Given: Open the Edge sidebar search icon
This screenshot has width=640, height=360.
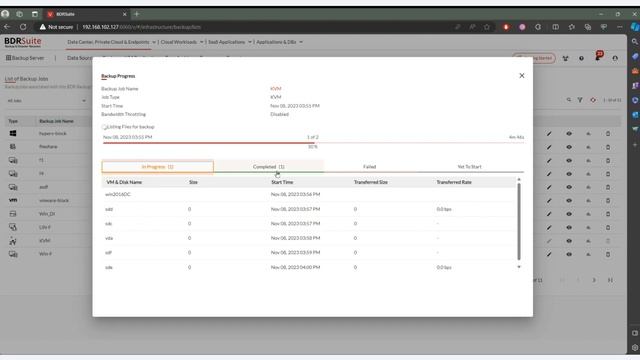Looking at the screenshot, I should click(x=635, y=42).
